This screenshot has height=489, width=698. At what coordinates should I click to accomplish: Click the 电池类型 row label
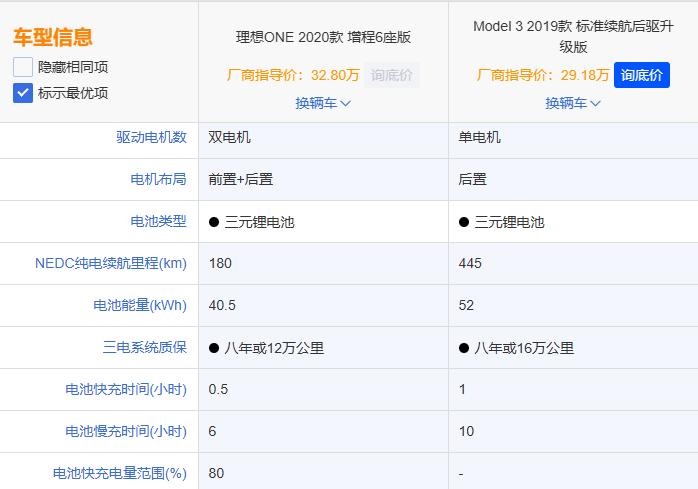pyautogui.click(x=158, y=221)
